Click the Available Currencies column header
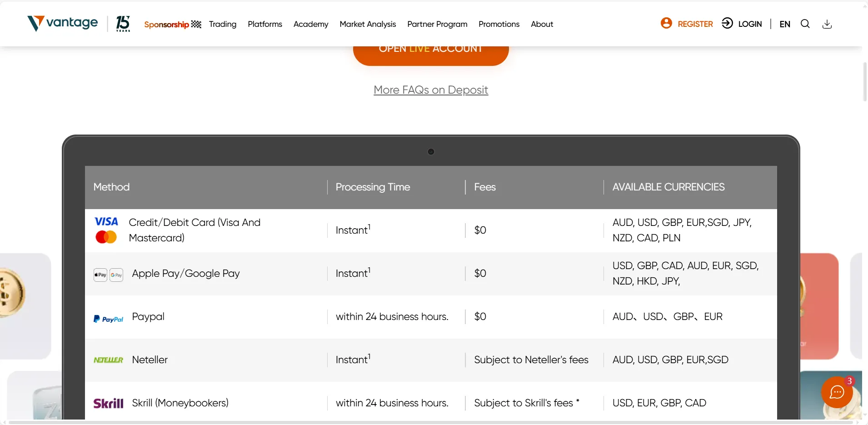The width and height of the screenshot is (868, 425). 668,187
